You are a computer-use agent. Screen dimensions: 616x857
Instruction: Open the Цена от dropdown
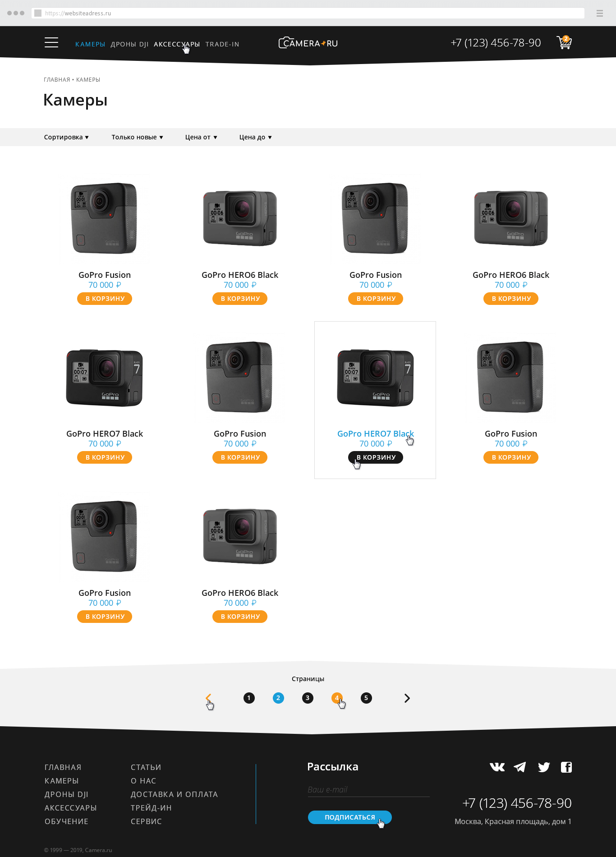(x=201, y=137)
